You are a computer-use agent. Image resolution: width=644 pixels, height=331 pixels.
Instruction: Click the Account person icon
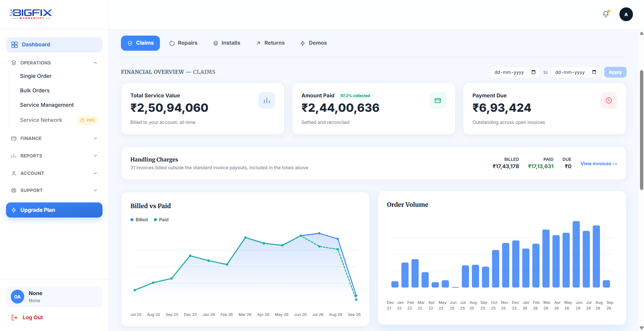(x=14, y=173)
